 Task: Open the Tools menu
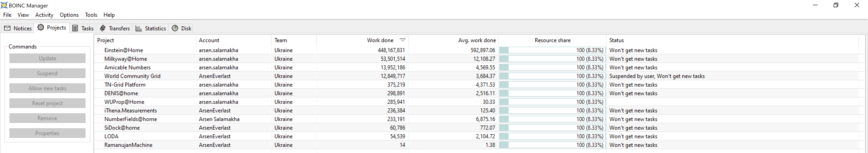click(91, 15)
